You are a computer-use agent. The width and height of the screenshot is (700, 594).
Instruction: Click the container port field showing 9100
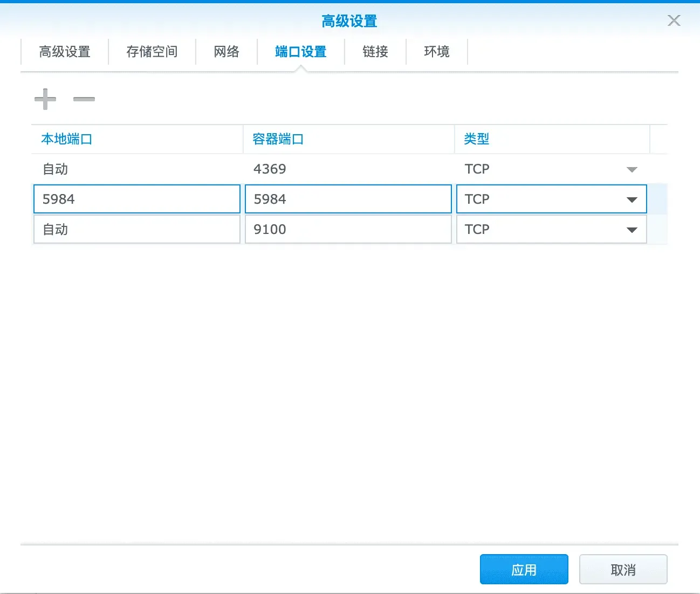tap(347, 229)
